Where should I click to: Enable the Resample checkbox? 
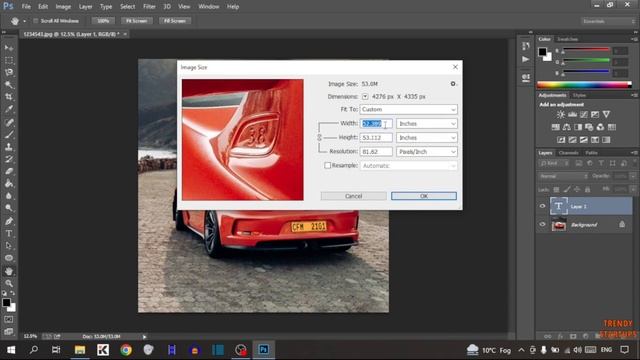pyautogui.click(x=327, y=166)
